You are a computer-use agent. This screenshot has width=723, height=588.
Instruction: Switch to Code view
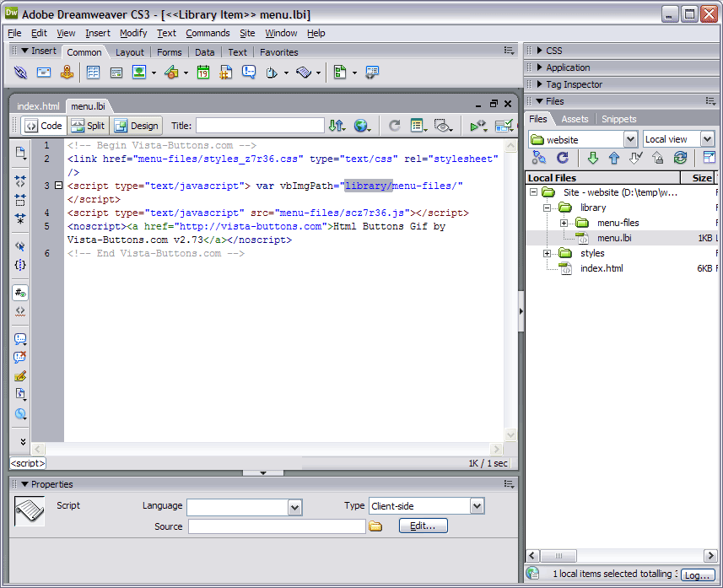tap(44, 126)
